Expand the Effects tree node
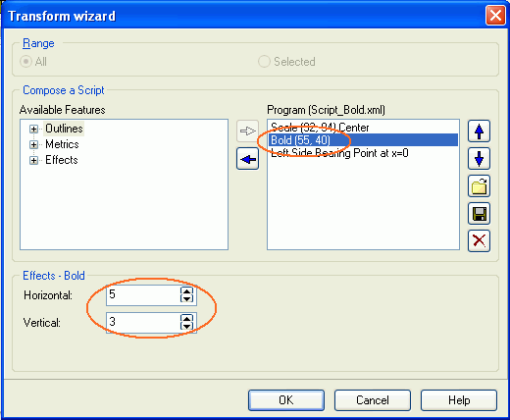 coord(33,160)
